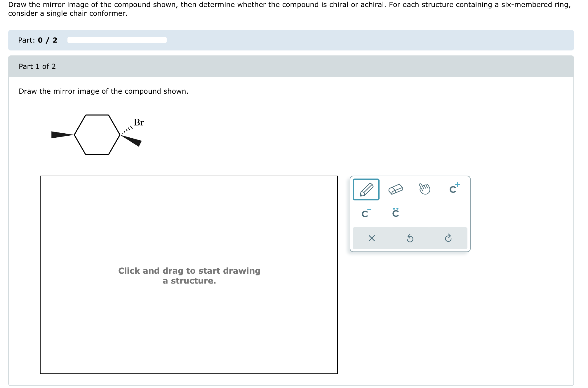This screenshot has height=388, width=588.
Task: Click the cyclohexane ring in the compound image
Action: 97,135
